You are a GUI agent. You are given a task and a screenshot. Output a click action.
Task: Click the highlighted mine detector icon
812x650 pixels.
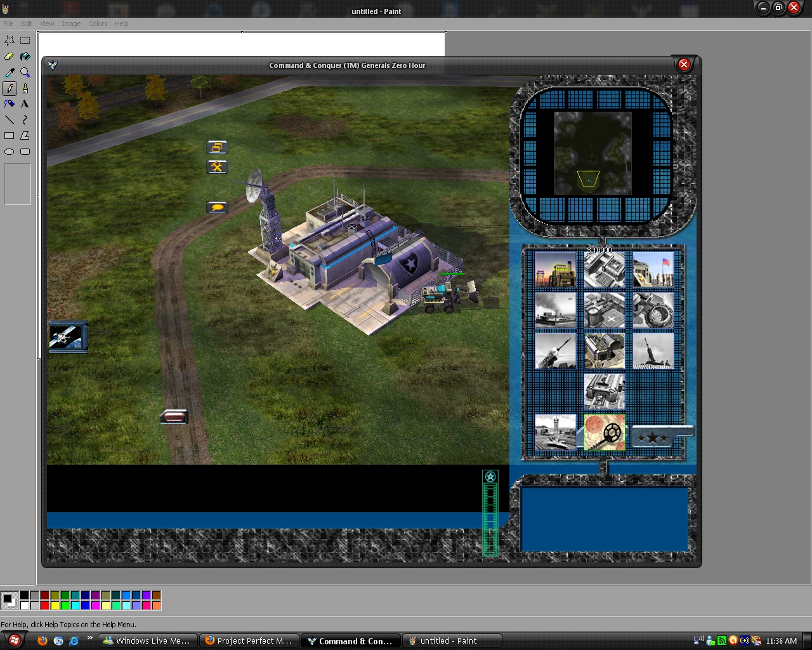(604, 432)
